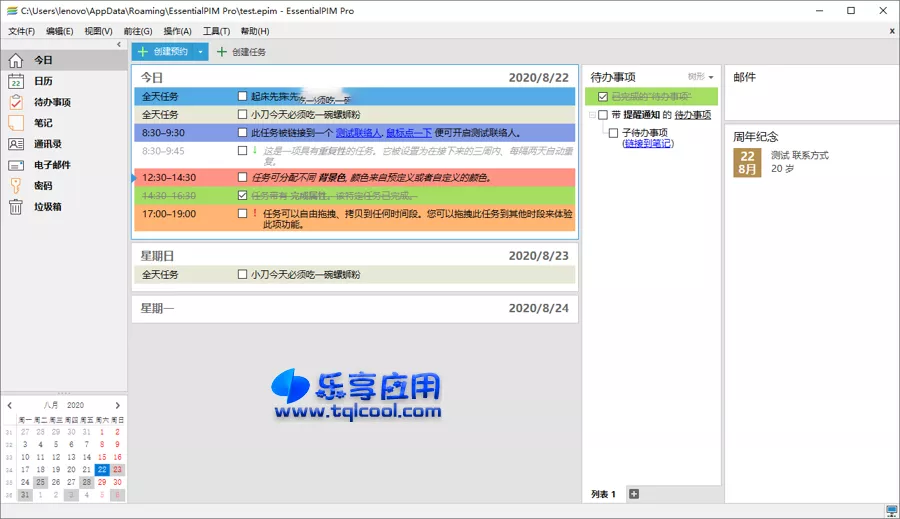Click the network status icon in status bar
The image size is (900, 519).
click(891, 510)
